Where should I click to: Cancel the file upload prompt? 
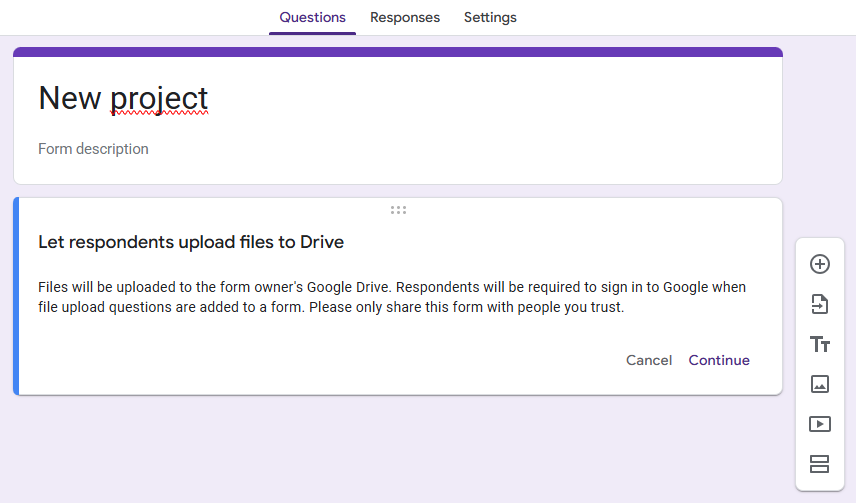649,360
